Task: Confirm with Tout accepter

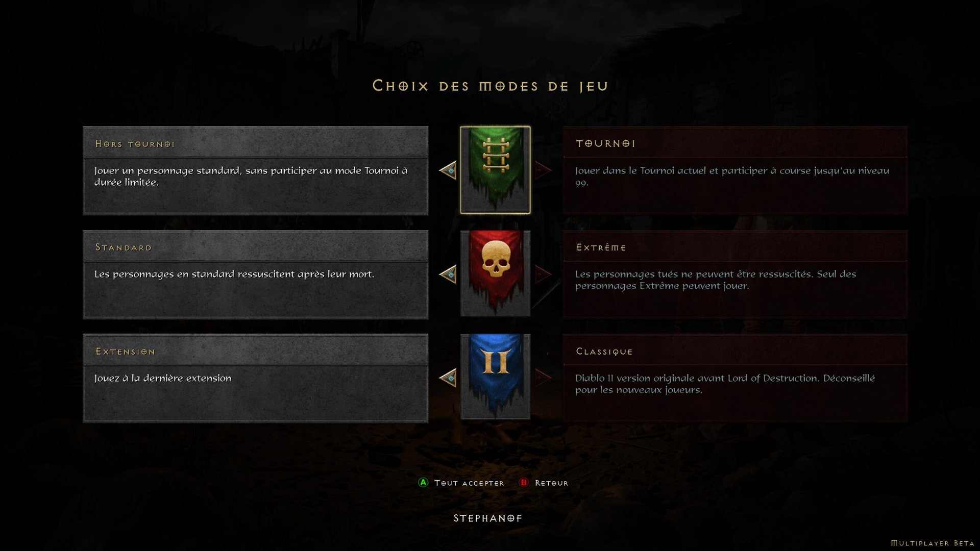Action: (469, 483)
